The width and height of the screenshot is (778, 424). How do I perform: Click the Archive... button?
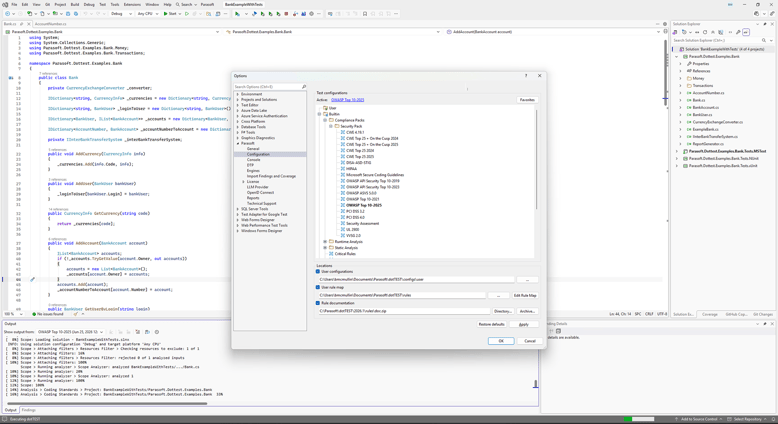527,311
